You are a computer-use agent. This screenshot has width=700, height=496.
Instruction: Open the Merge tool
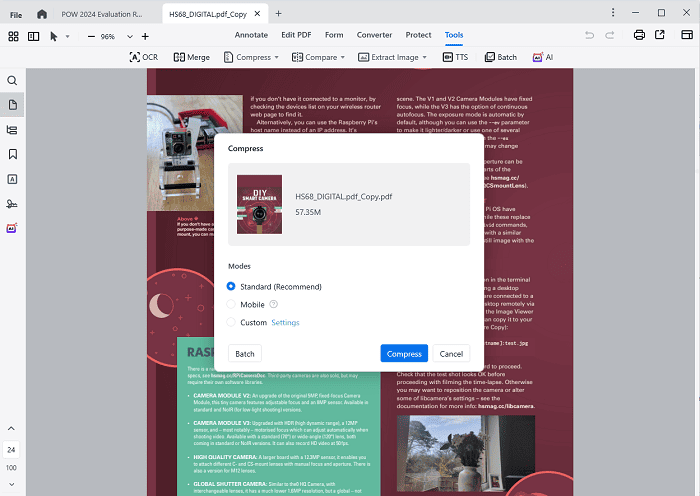[x=192, y=57]
